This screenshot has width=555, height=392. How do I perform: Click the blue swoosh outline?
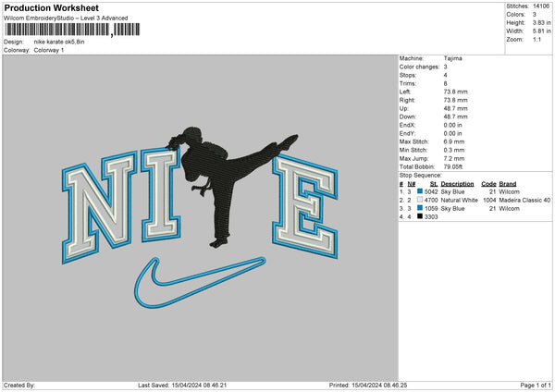point(199,282)
